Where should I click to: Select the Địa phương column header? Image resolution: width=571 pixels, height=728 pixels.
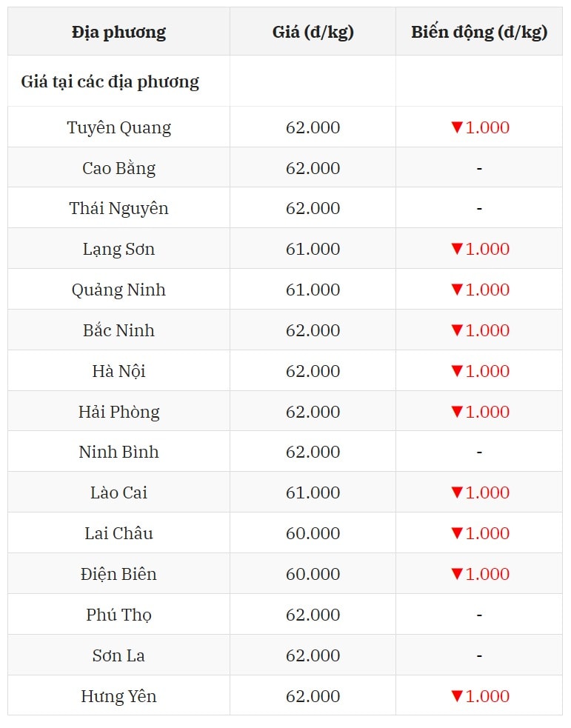pos(118,32)
